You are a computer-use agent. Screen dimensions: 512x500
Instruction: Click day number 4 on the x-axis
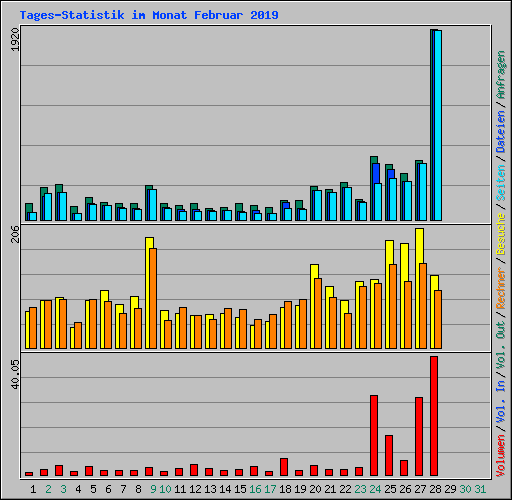(78, 489)
